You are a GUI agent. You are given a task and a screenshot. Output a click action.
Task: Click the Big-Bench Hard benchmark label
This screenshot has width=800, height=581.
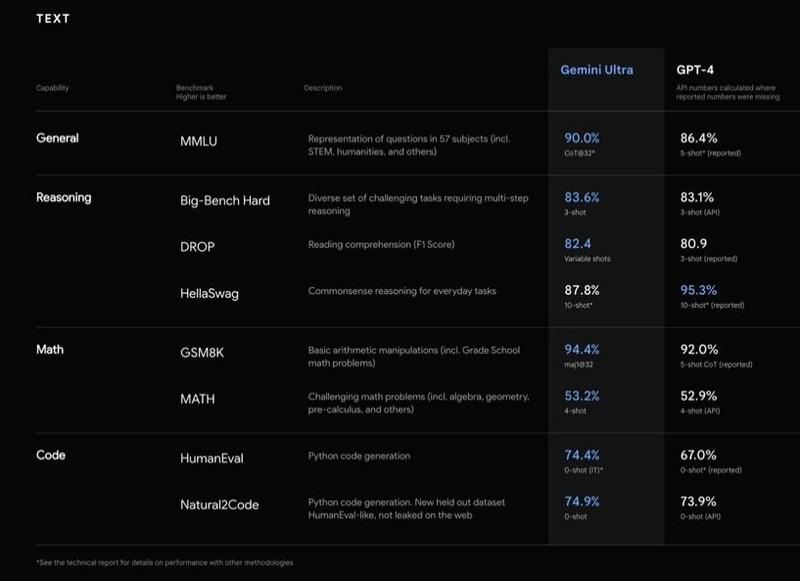click(224, 199)
